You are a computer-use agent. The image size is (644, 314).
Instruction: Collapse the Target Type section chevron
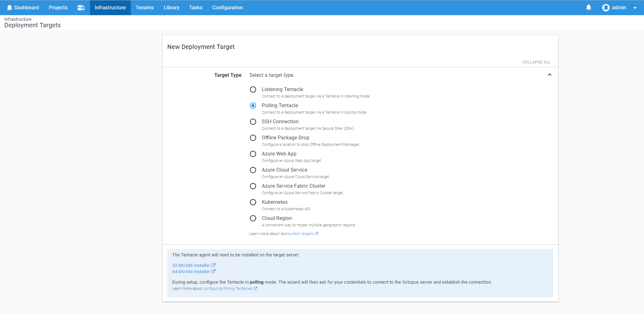[549, 75]
